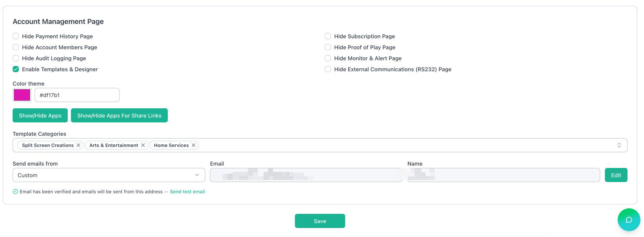The width and height of the screenshot is (644, 237).
Task: Click the Send test email link
Action: (x=187, y=191)
